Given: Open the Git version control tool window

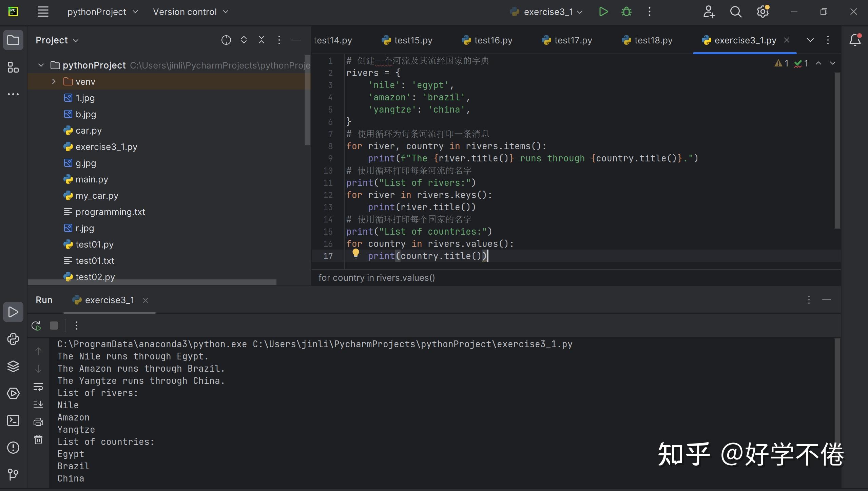Looking at the screenshot, I should [13, 474].
